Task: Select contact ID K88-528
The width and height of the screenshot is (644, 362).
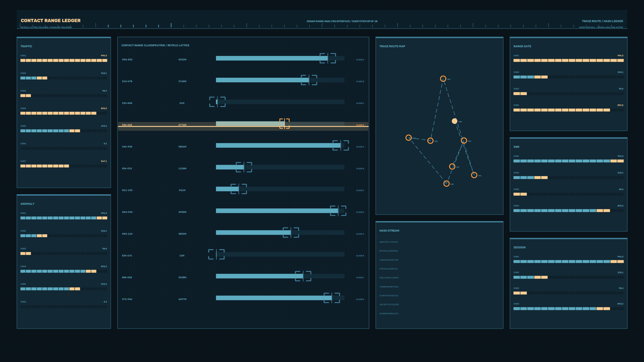Action: [127, 277]
